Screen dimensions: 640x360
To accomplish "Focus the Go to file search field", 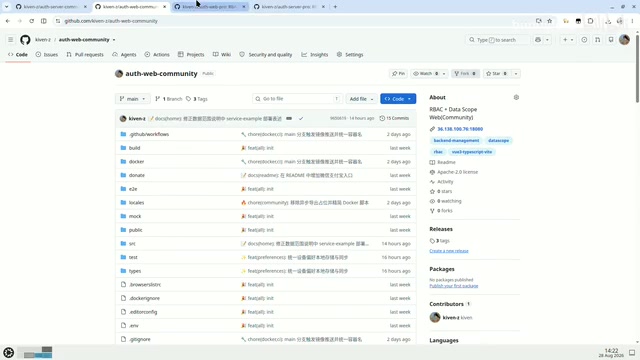I will click(x=298, y=99).
